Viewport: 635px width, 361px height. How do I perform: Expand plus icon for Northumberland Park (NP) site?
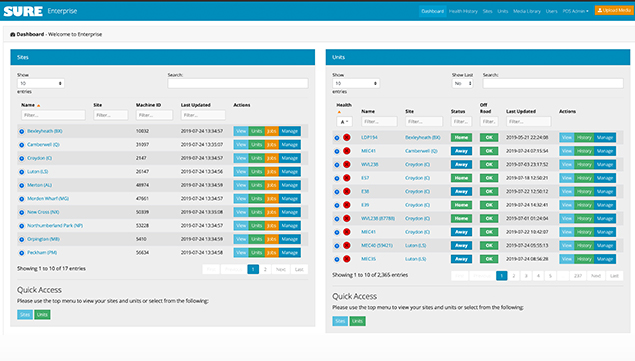click(22, 226)
